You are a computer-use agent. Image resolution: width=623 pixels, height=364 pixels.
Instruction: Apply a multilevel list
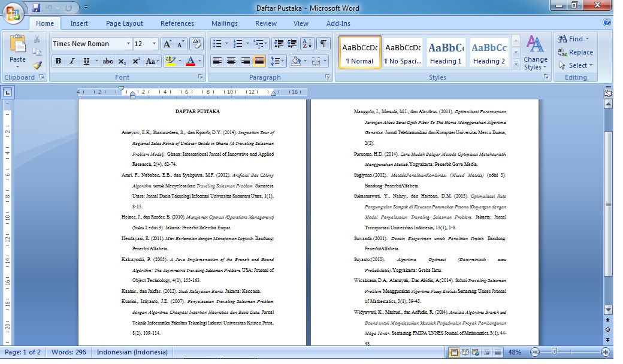[259, 44]
